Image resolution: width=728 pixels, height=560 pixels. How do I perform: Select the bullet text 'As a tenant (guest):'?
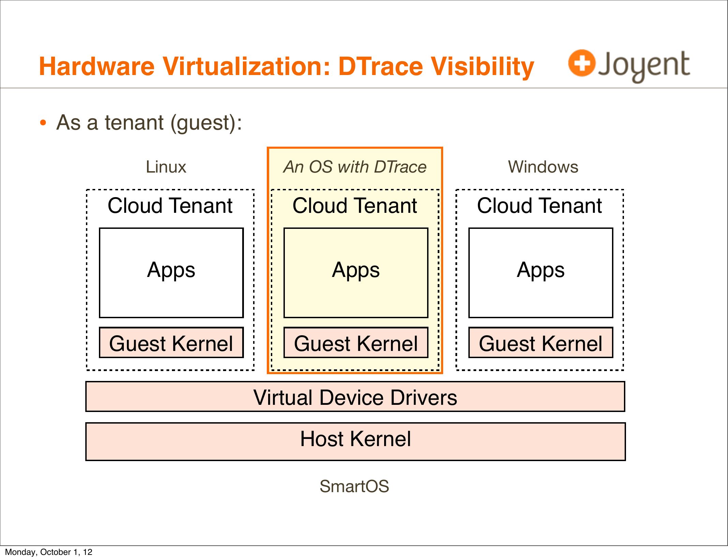tap(149, 123)
